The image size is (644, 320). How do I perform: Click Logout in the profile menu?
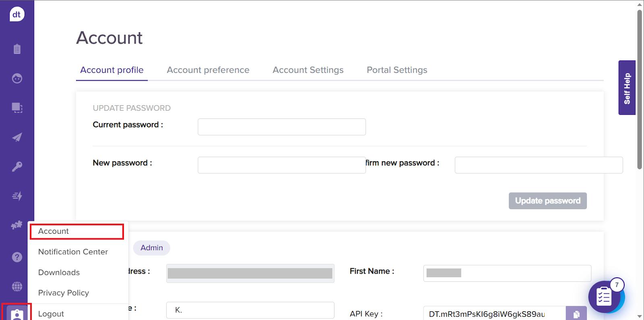pyautogui.click(x=51, y=314)
